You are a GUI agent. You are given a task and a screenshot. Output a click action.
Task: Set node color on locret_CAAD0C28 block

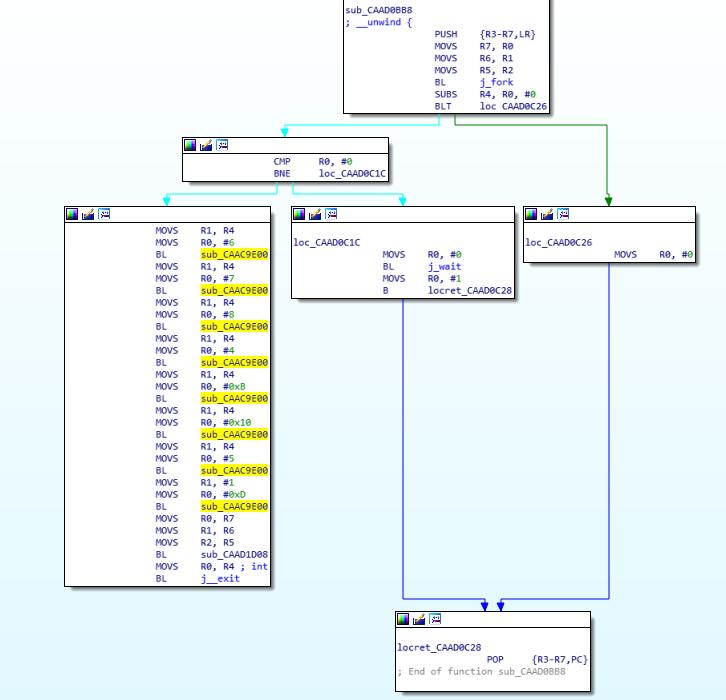tap(403, 619)
